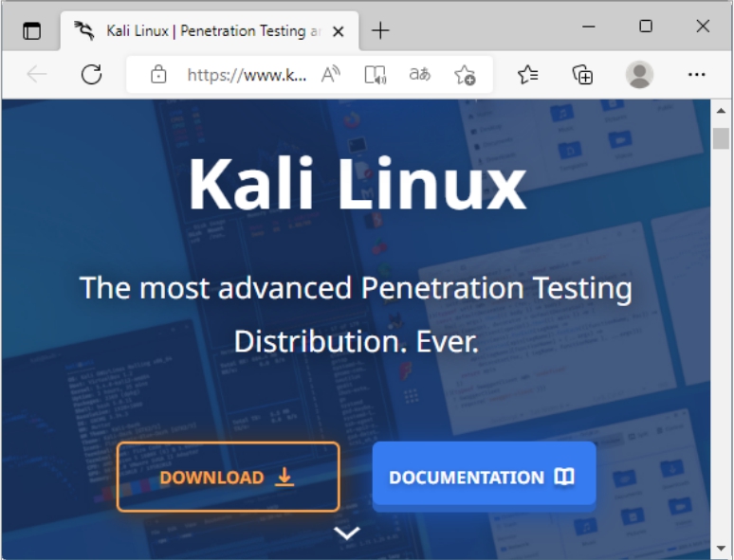This screenshot has width=734, height=560.
Task: View site information via lock icon
Action: [x=158, y=75]
